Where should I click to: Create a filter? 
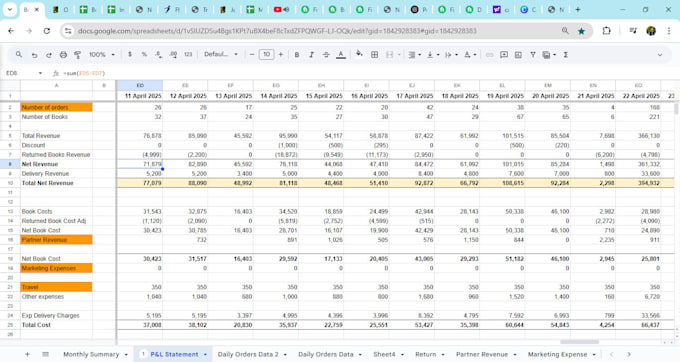coord(533,55)
